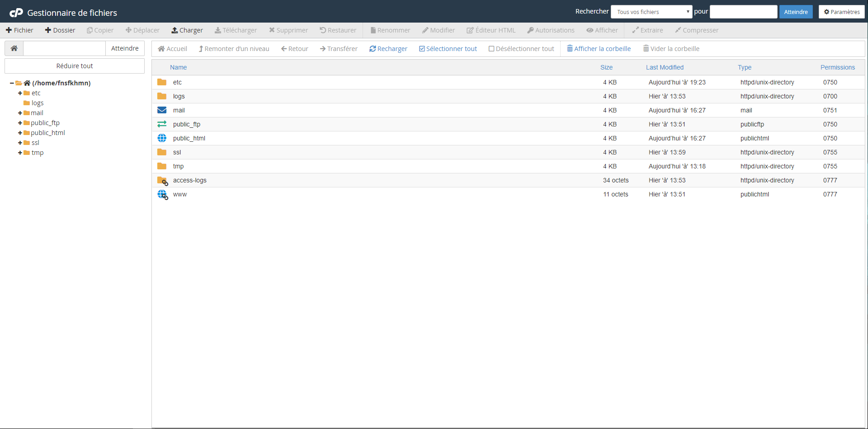Expand the mail folder in tree
868x429 pixels.
[x=20, y=113]
